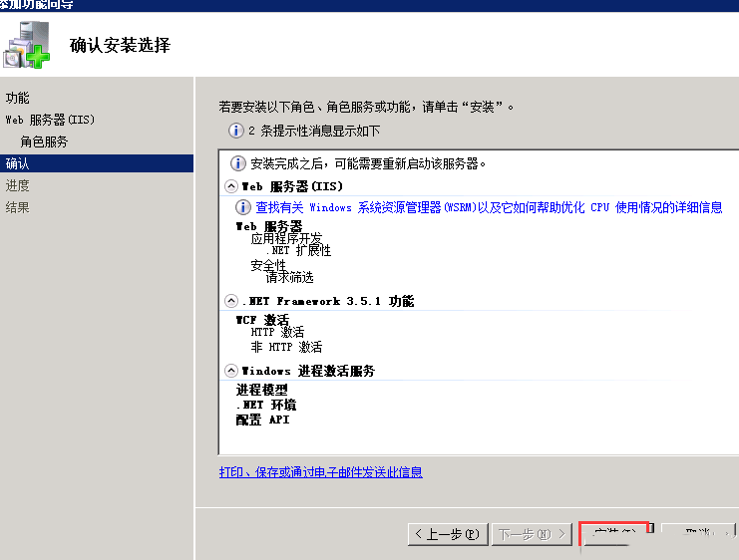Select the bold WCF 激活 item

[262, 320]
